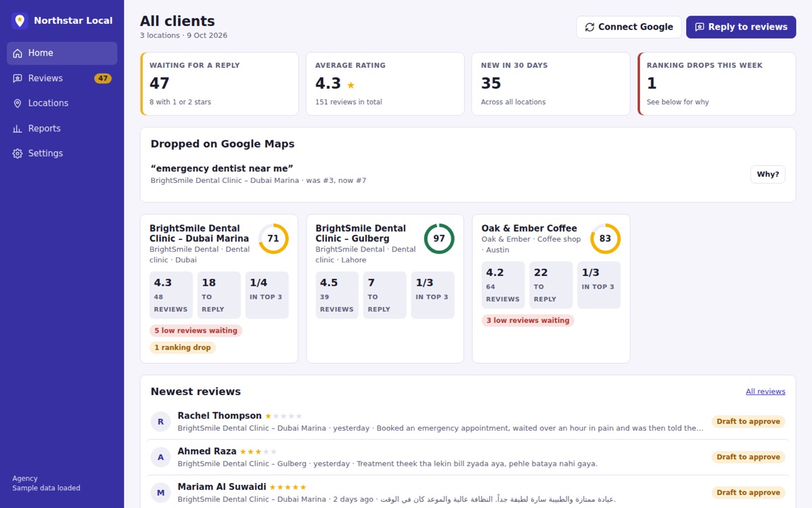Select the Rachel Thompson reviewer name
812x508 pixels.
(x=219, y=416)
